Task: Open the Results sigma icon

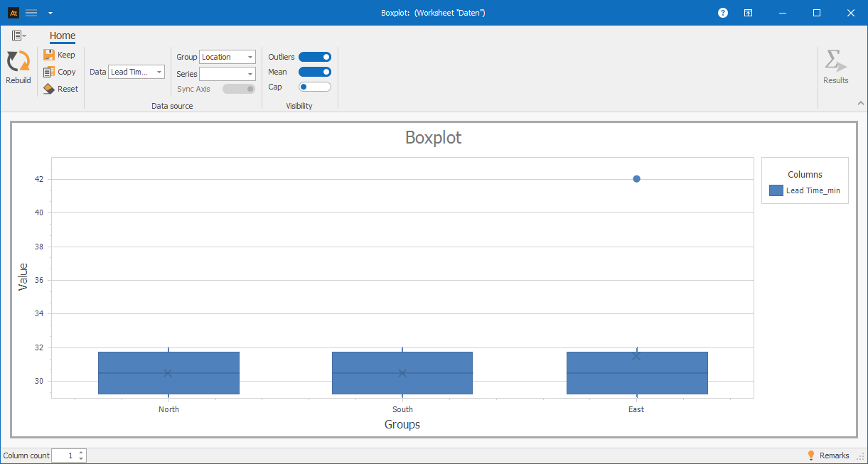Action: 835,62
